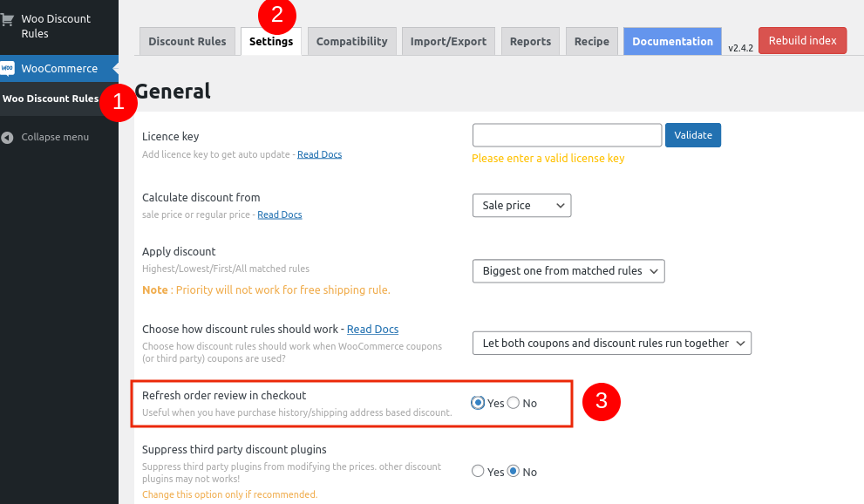Open the coupons and discount rules dropdown
The height and width of the screenshot is (504, 864).
[x=612, y=344]
